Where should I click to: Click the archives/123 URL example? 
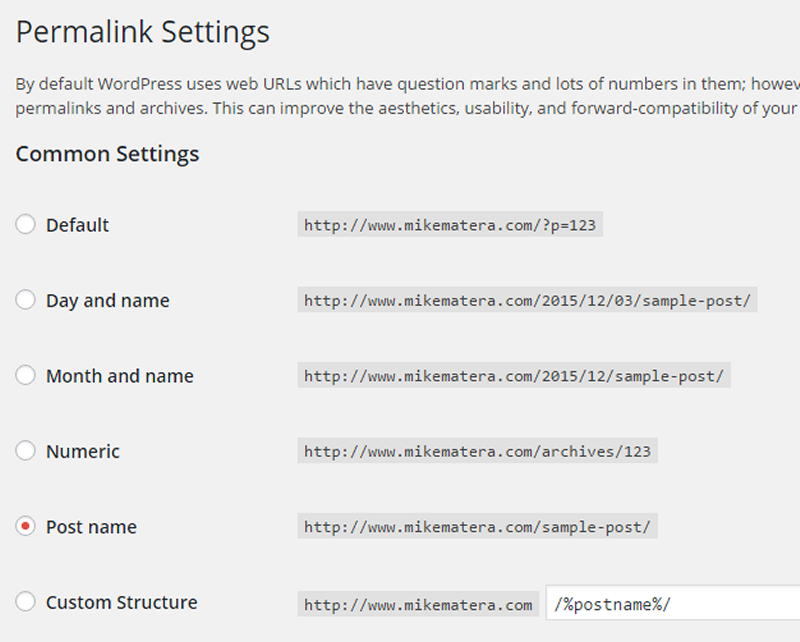pyautogui.click(x=476, y=451)
